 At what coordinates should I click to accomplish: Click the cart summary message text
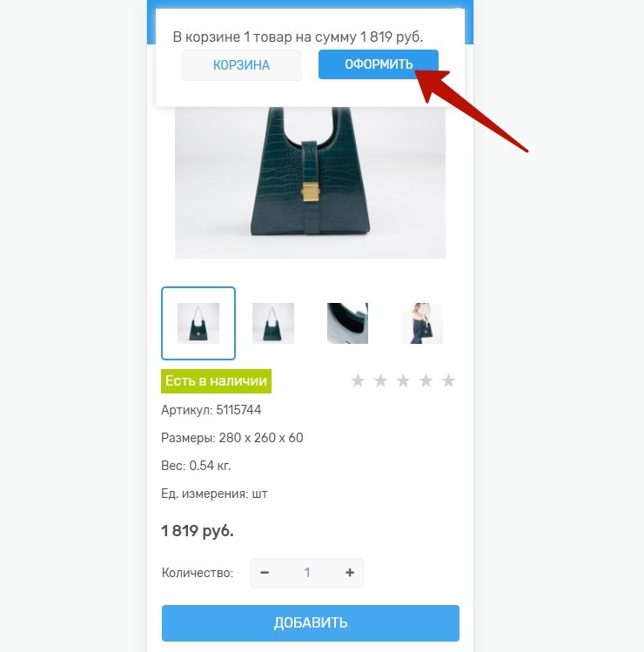tap(298, 37)
